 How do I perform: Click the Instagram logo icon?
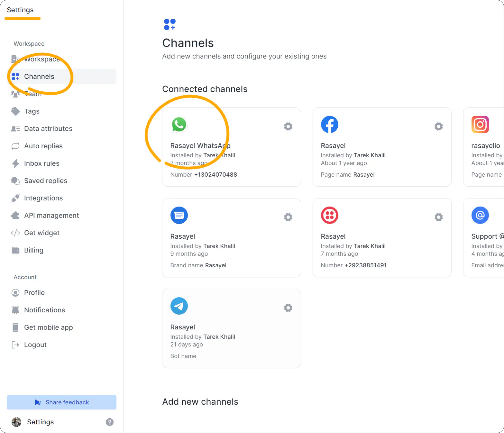pos(480,124)
